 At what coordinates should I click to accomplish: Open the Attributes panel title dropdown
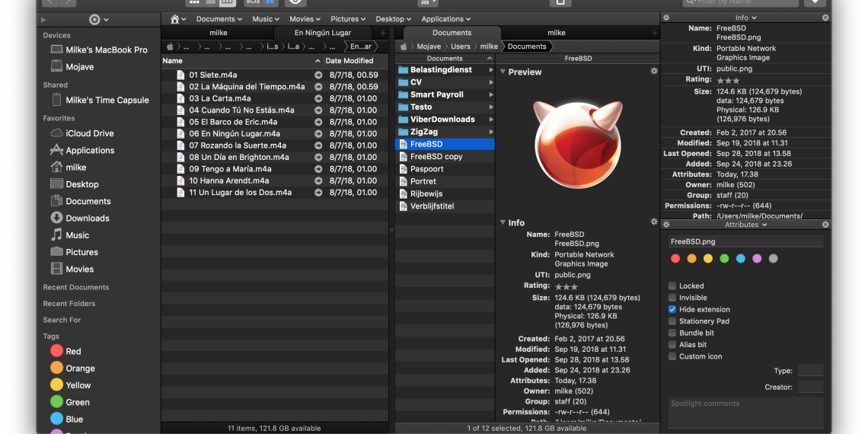tap(745, 225)
